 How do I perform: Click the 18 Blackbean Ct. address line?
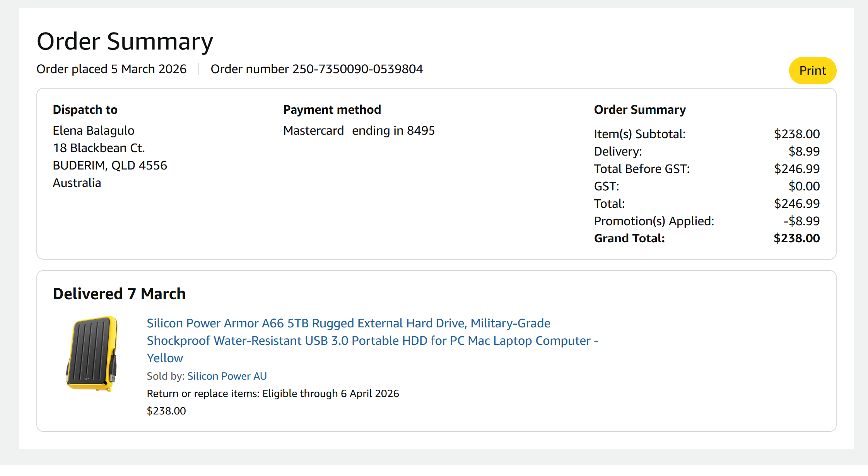[x=99, y=148]
